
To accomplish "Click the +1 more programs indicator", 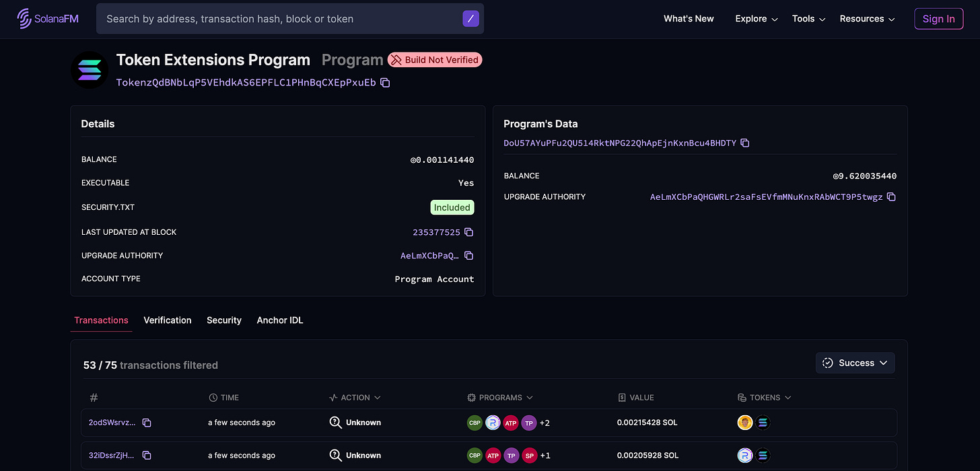I will click(545, 456).
